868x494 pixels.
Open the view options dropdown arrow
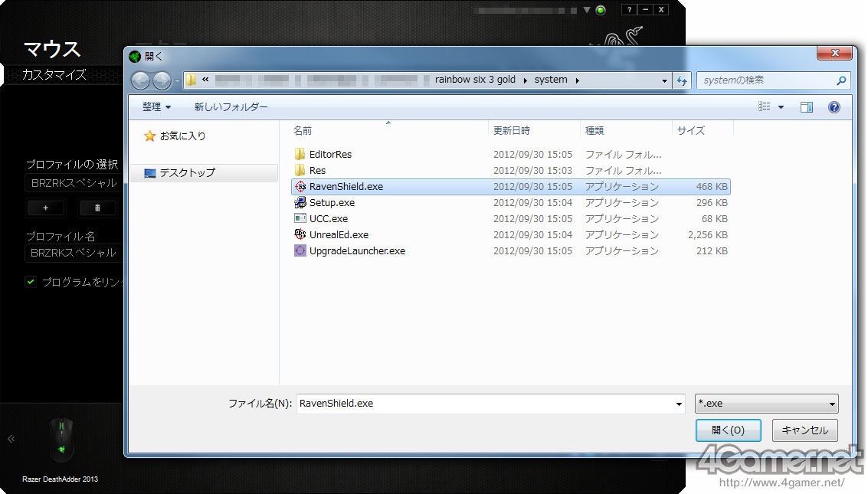pyautogui.click(x=781, y=107)
